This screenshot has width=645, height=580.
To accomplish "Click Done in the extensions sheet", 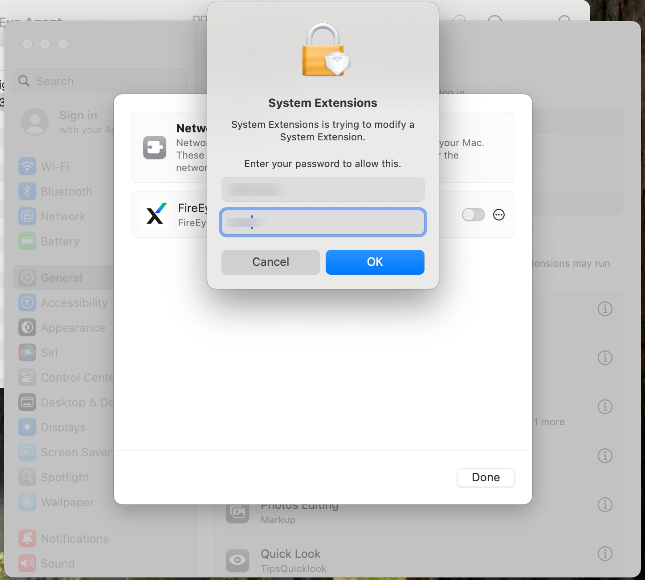I will 485,477.
